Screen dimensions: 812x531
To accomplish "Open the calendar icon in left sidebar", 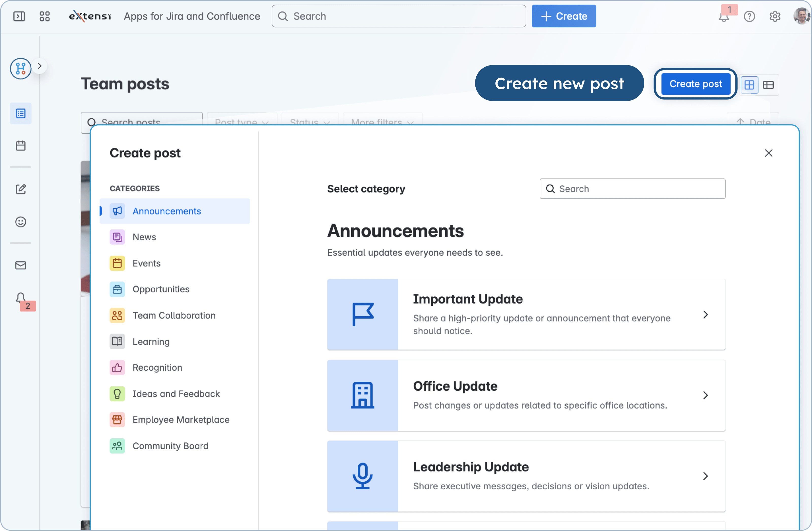I will coord(21,146).
